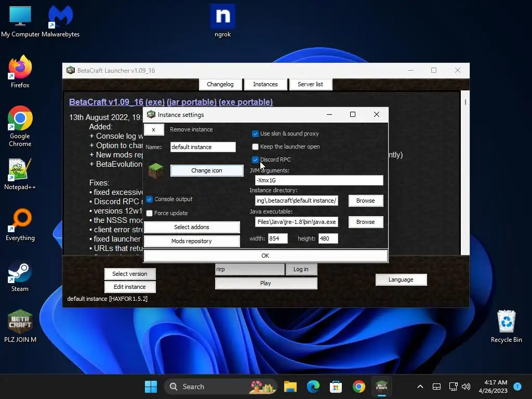The image size is (532, 399).
Task: Click the Log in button
Action: 301,269
